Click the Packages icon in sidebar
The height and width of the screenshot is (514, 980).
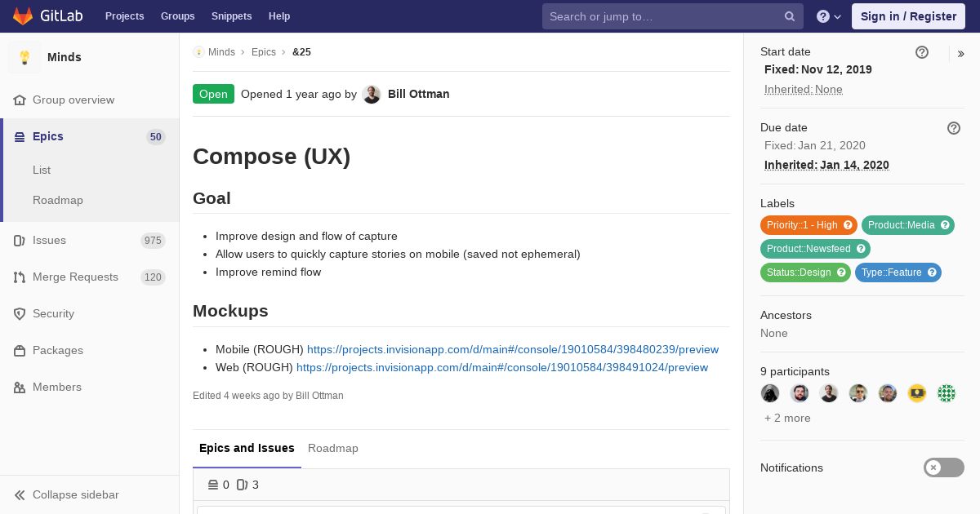[20, 351]
